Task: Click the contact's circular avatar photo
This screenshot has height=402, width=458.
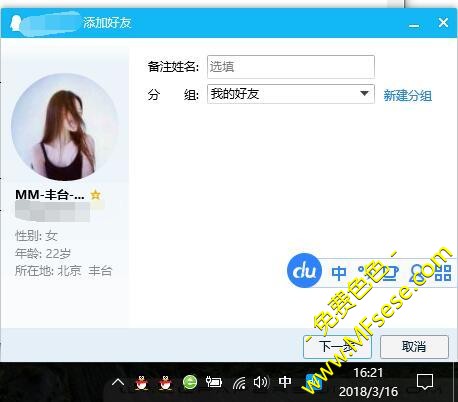Action: pyautogui.click(x=65, y=127)
